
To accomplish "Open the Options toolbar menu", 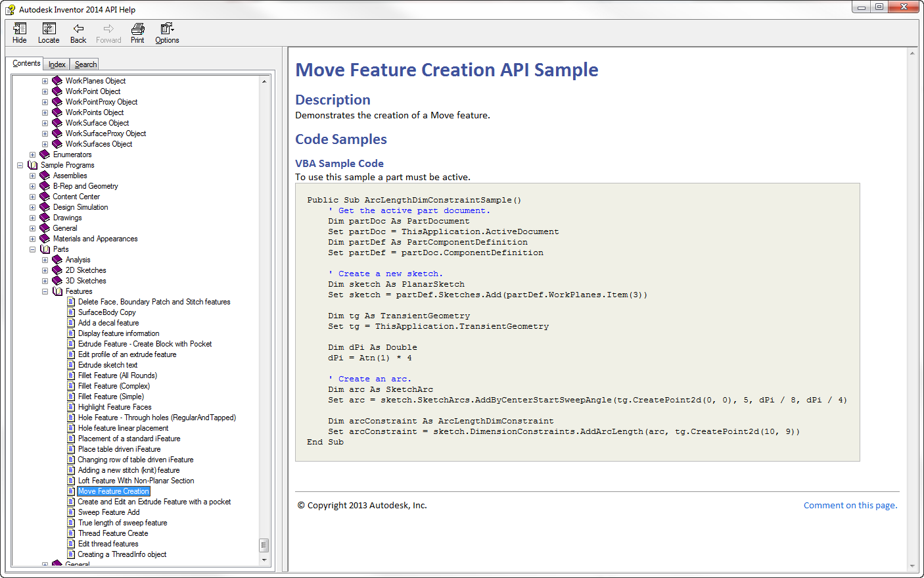I will [x=167, y=34].
